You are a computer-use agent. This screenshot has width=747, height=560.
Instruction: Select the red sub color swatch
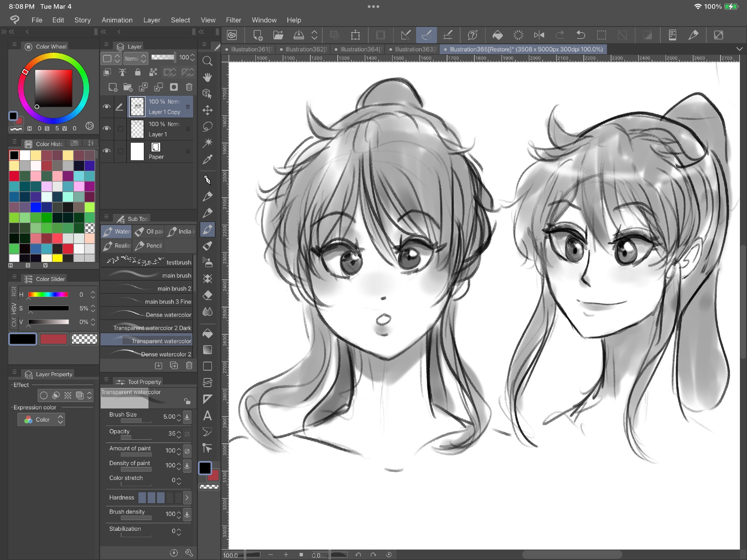(53, 339)
